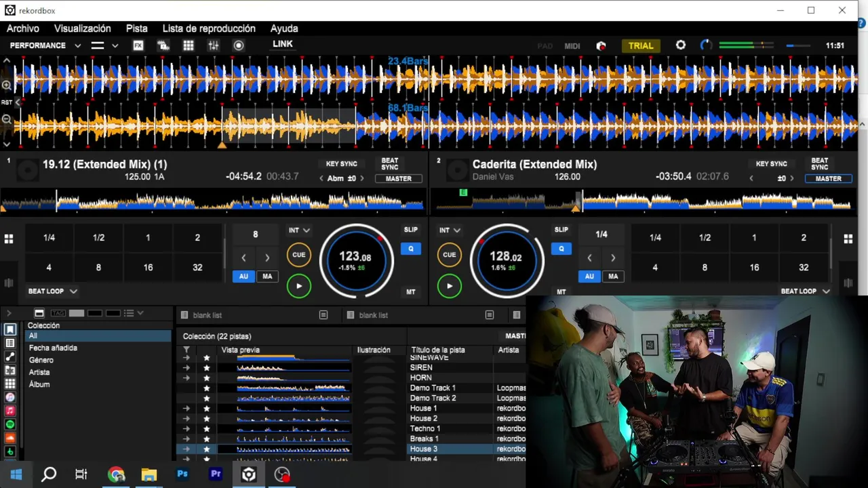Viewport: 868px width, 488px height.
Task: Toggle quantize Q on deck 2
Action: (x=561, y=249)
